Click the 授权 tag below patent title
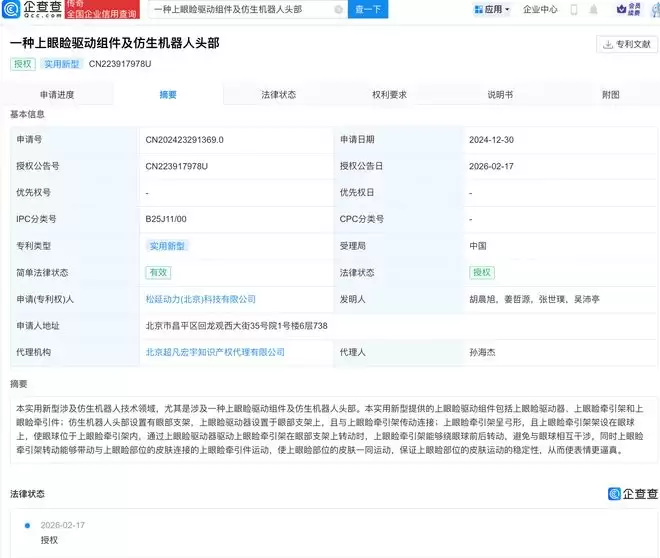Viewport: 660px width, 558px height. (22, 64)
